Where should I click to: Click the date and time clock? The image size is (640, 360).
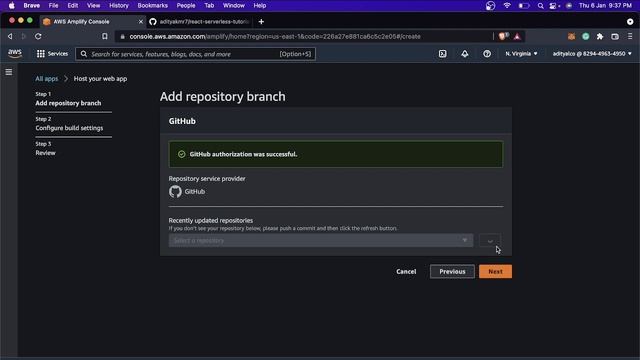pyautogui.click(x=605, y=6)
